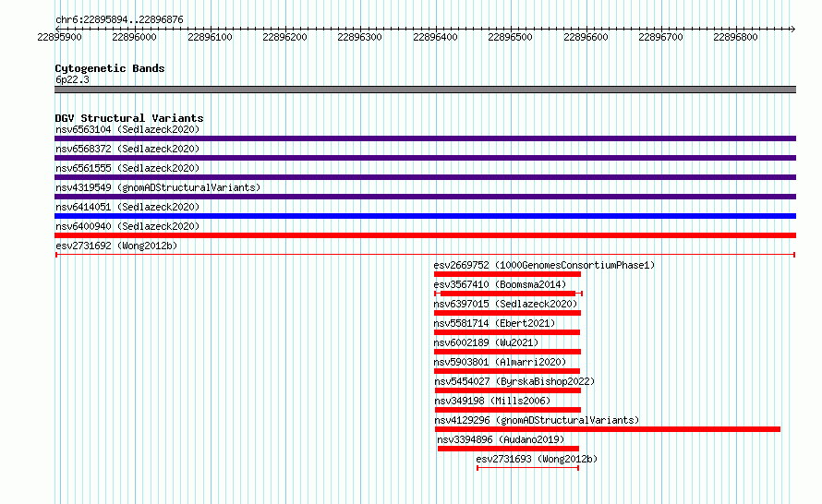
Task: Click ruler position 22896100
Action: [x=210, y=37]
